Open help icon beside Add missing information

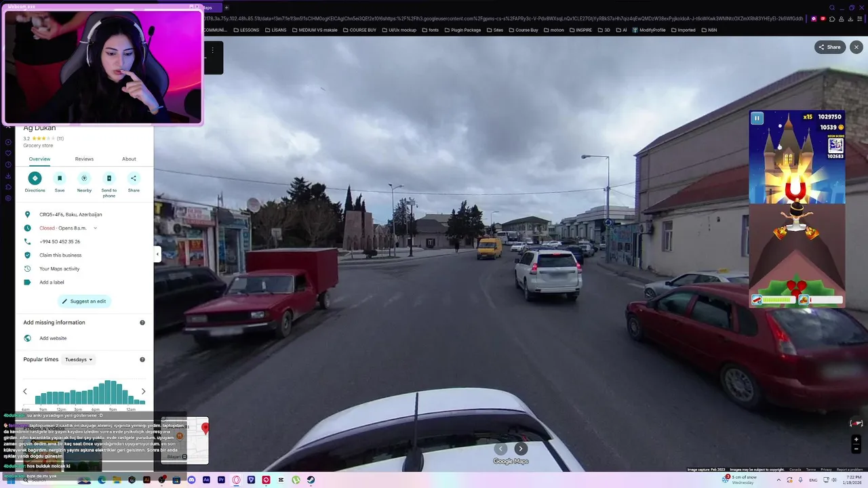coord(142,323)
